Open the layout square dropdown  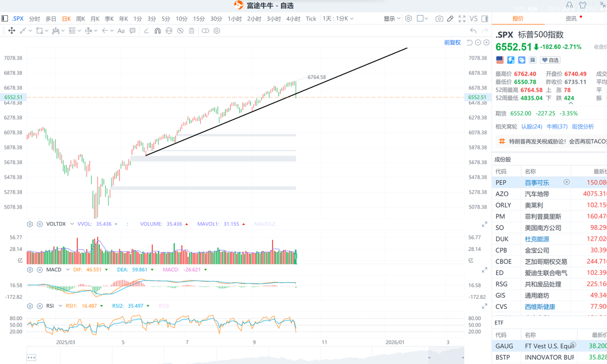point(423,19)
